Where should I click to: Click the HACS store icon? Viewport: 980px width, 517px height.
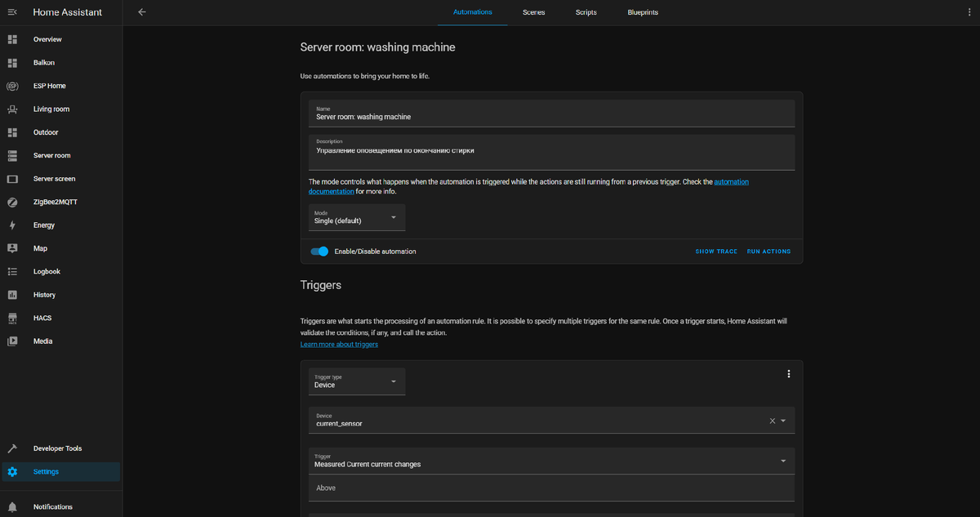pos(12,318)
